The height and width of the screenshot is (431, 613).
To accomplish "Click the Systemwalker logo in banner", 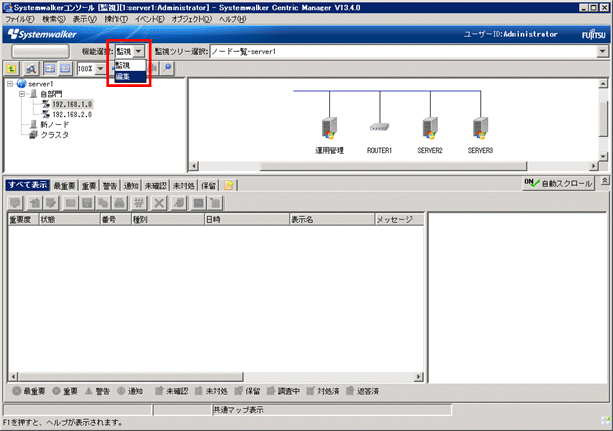I will pos(42,34).
